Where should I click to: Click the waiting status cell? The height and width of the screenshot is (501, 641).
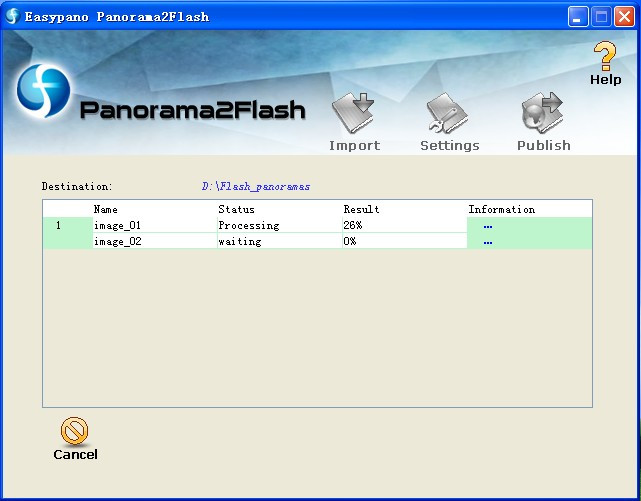(x=279, y=241)
